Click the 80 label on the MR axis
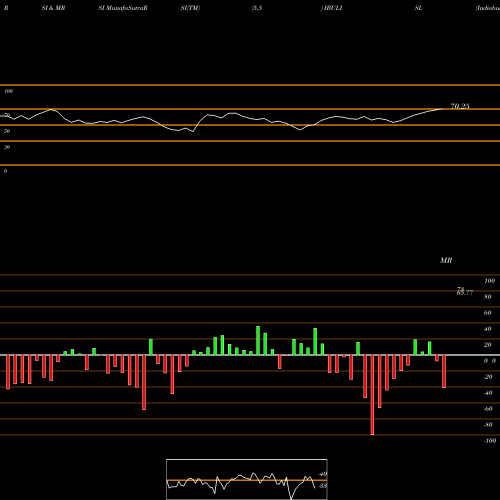This screenshot has height=500, width=500. pyautogui.click(x=488, y=297)
